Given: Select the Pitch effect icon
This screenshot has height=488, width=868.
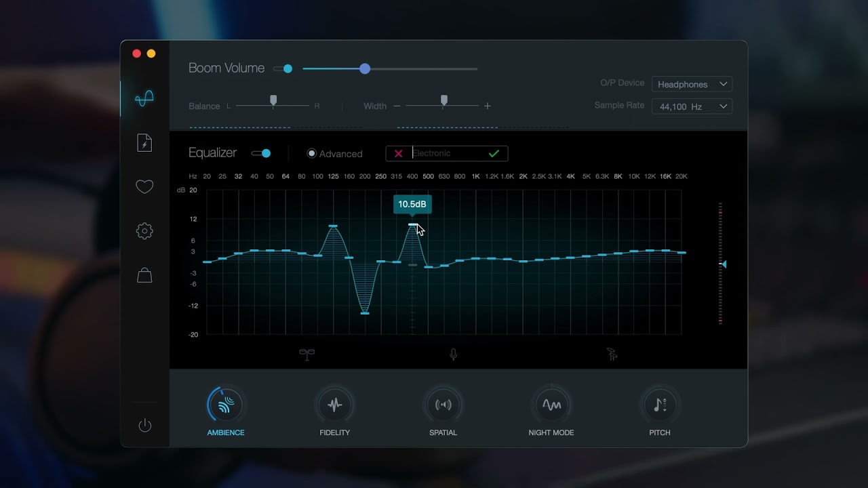Looking at the screenshot, I should click(x=660, y=405).
